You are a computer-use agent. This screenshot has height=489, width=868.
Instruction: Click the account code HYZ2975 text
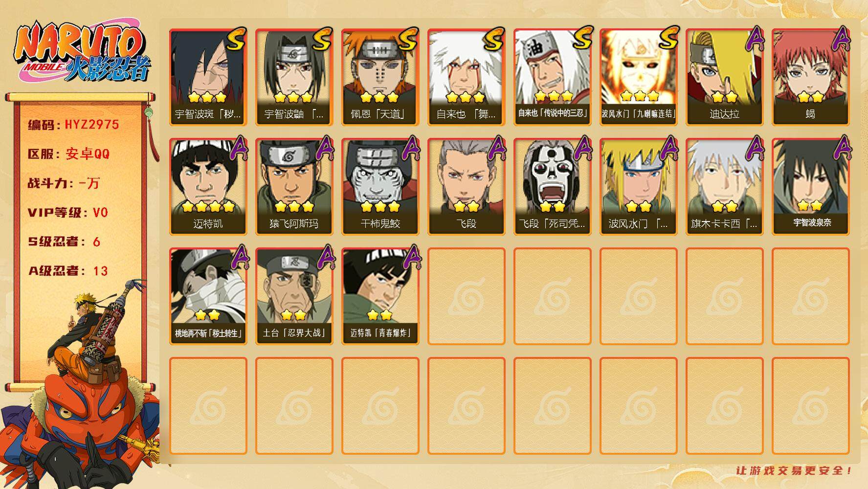(92, 125)
